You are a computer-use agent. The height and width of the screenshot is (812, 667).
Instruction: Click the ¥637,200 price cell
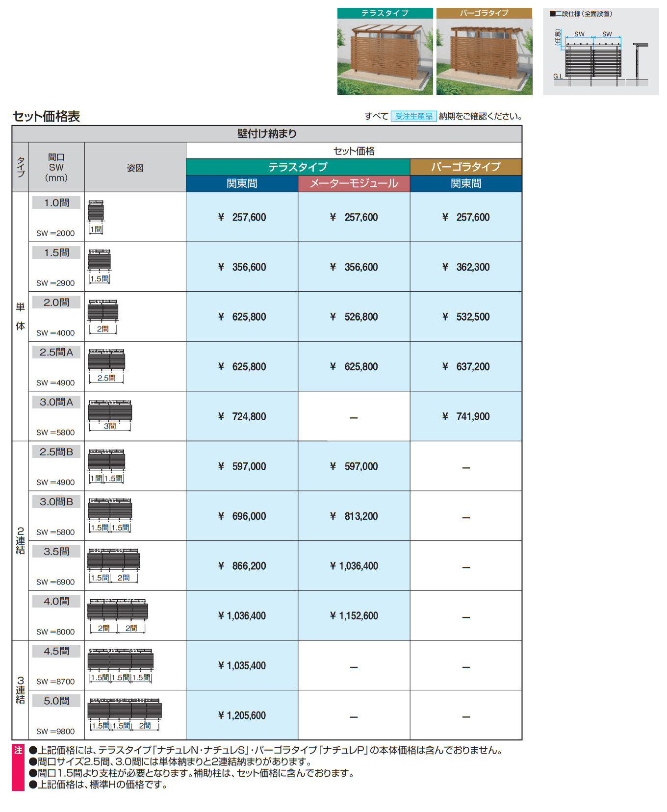pyautogui.click(x=466, y=366)
